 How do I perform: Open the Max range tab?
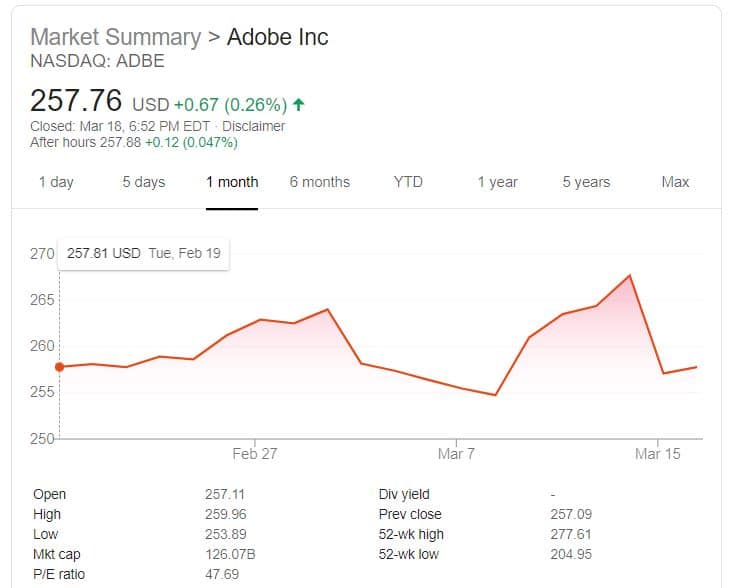[x=675, y=182]
